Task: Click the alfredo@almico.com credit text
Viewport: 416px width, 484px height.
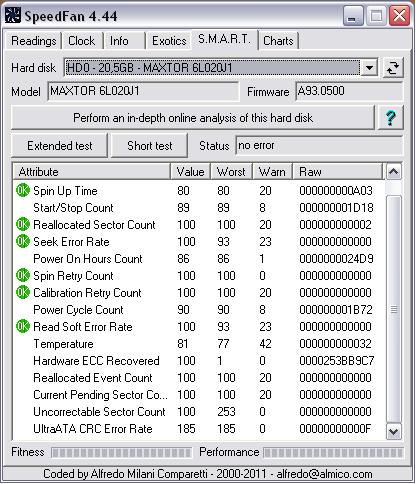Action: pos(324,474)
